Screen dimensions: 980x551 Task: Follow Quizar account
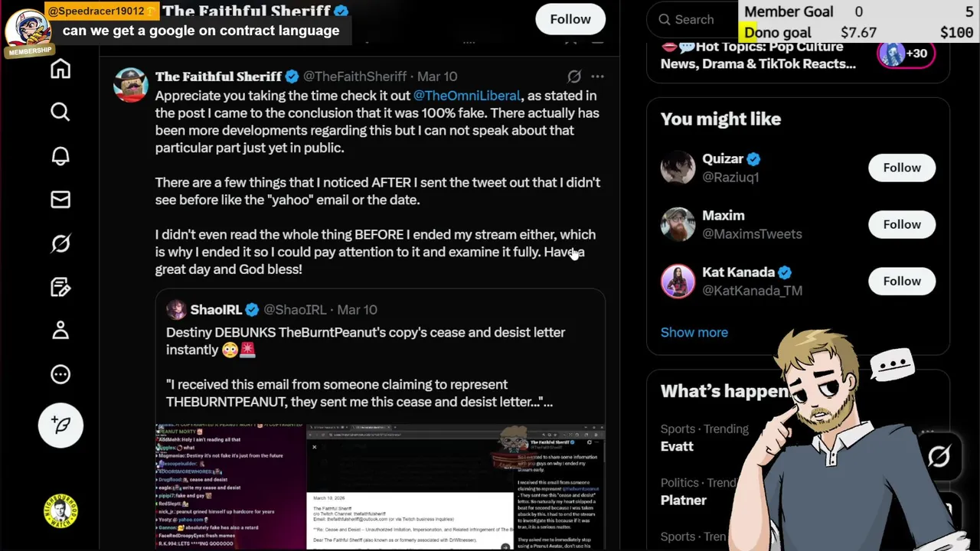point(901,168)
